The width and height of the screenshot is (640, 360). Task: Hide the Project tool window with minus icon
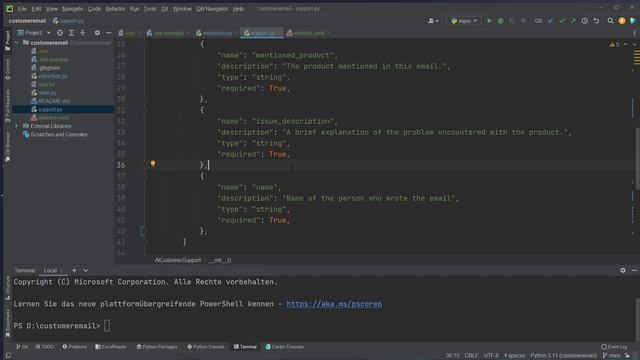pyautogui.click(x=109, y=33)
